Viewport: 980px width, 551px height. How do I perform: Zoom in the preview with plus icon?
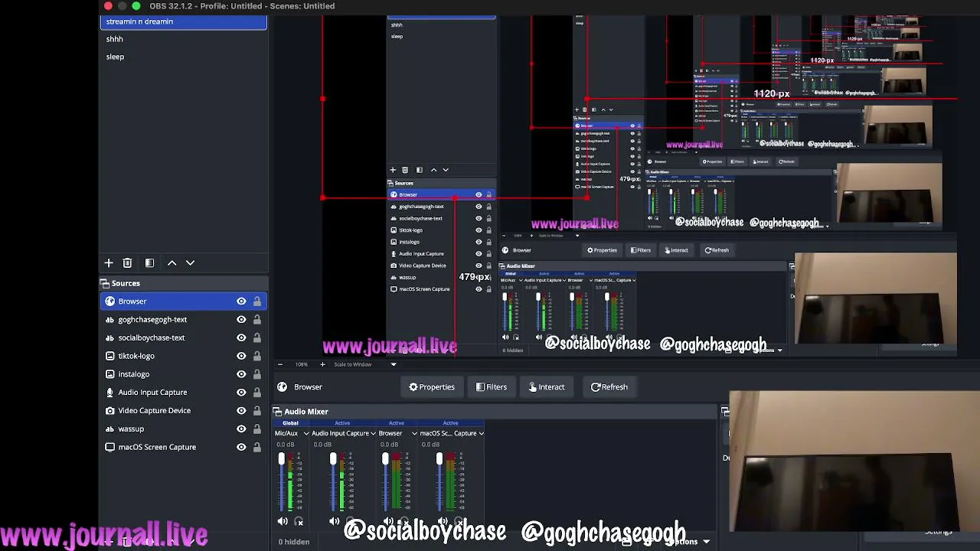coord(322,364)
